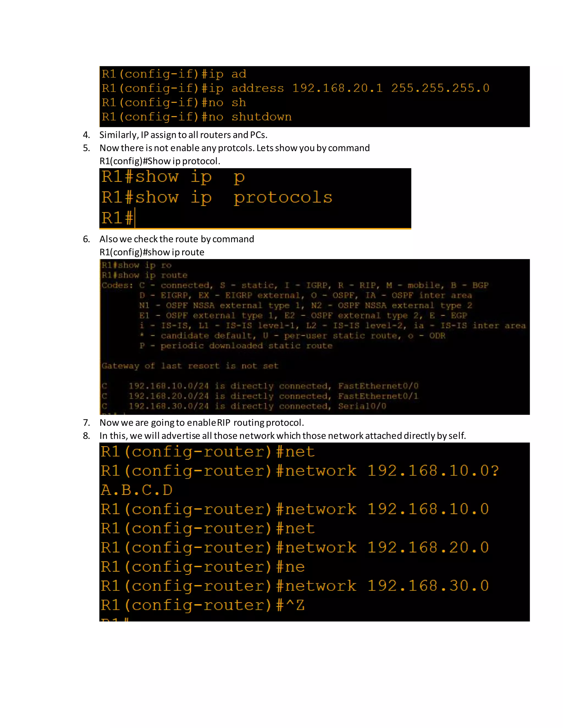Viewport: 563px width, 728px height.
Task: Click the '^Z' exit command line
Action: 202,605
